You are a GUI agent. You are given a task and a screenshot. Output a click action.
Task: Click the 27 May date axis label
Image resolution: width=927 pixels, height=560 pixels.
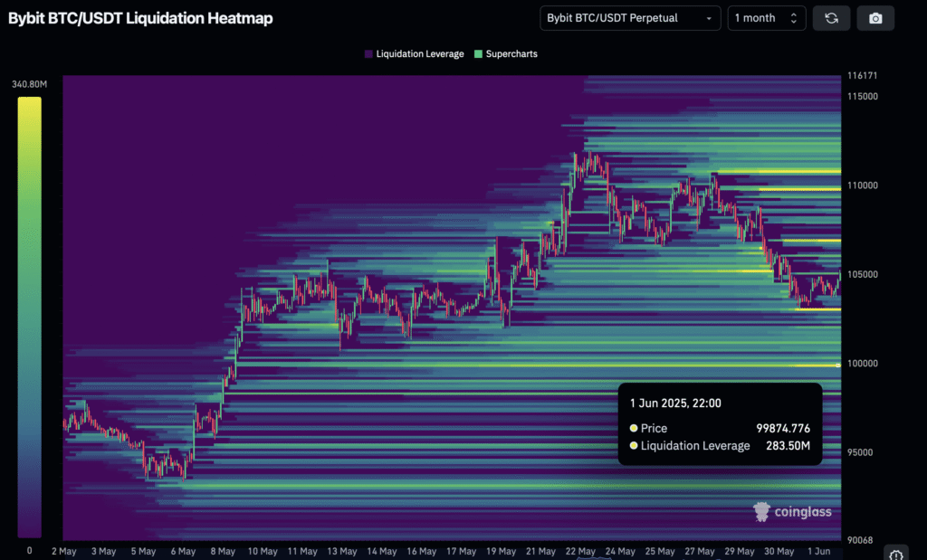pos(700,551)
